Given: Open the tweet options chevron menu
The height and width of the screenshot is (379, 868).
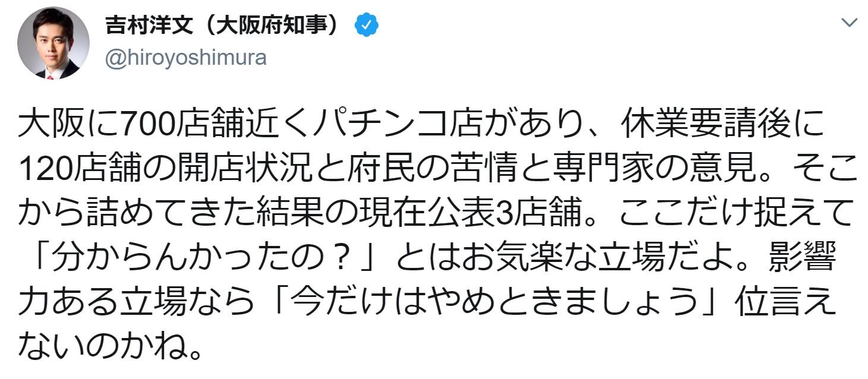Looking at the screenshot, I should pos(850,24).
